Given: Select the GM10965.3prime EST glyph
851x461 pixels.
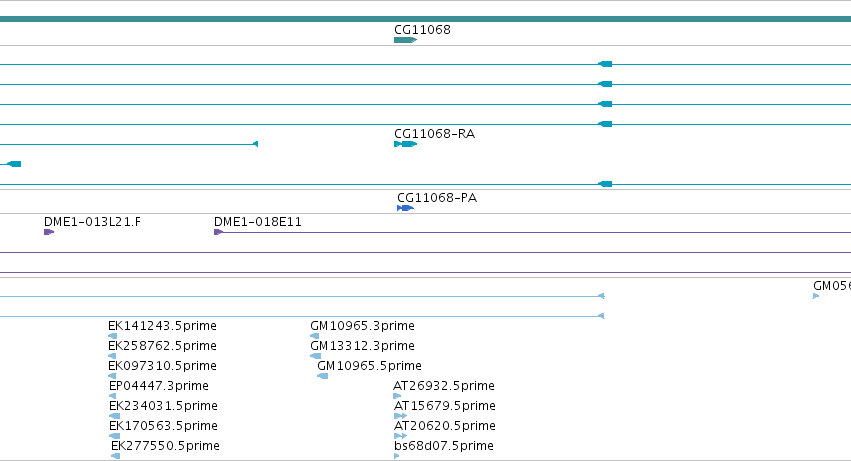Looking at the screenshot, I should (314, 336).
